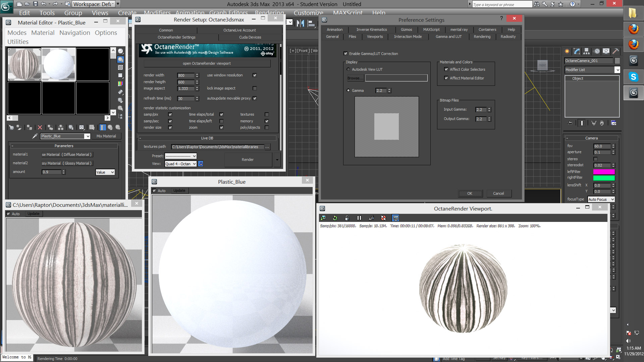Image resolution: width=644 pixels, height=362 pixels.
Task: Pause rendering in the OctaneRender Viewport
Action: pos(359,218)
